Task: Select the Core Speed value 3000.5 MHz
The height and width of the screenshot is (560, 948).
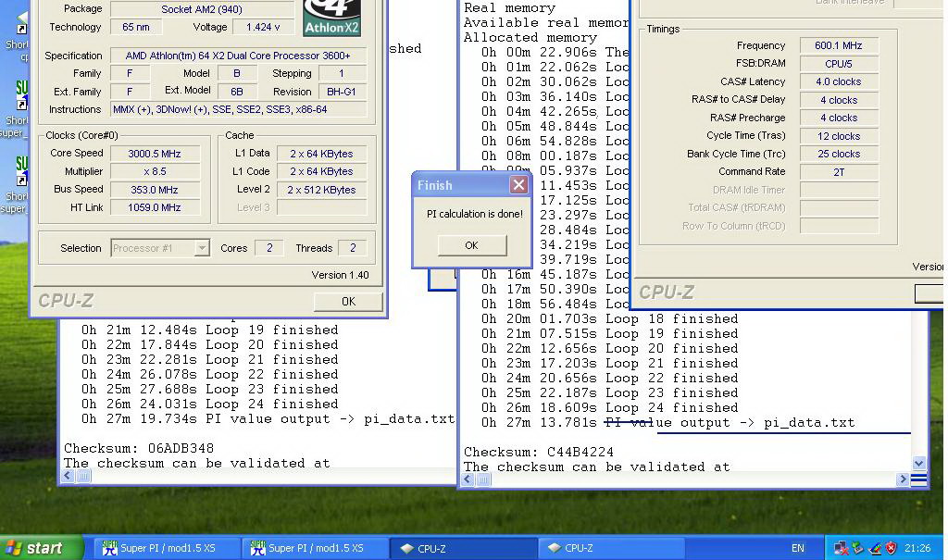Action: tap(155, 154)
